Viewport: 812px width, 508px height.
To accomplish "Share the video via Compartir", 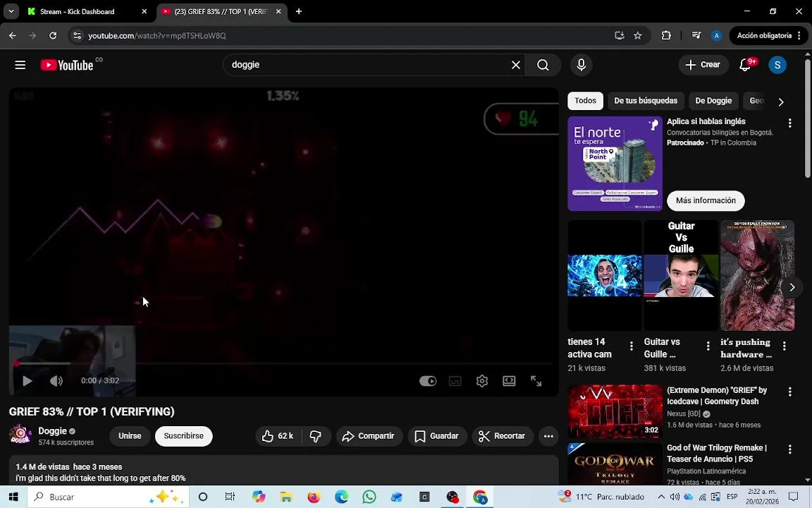I will pos(369,436).
